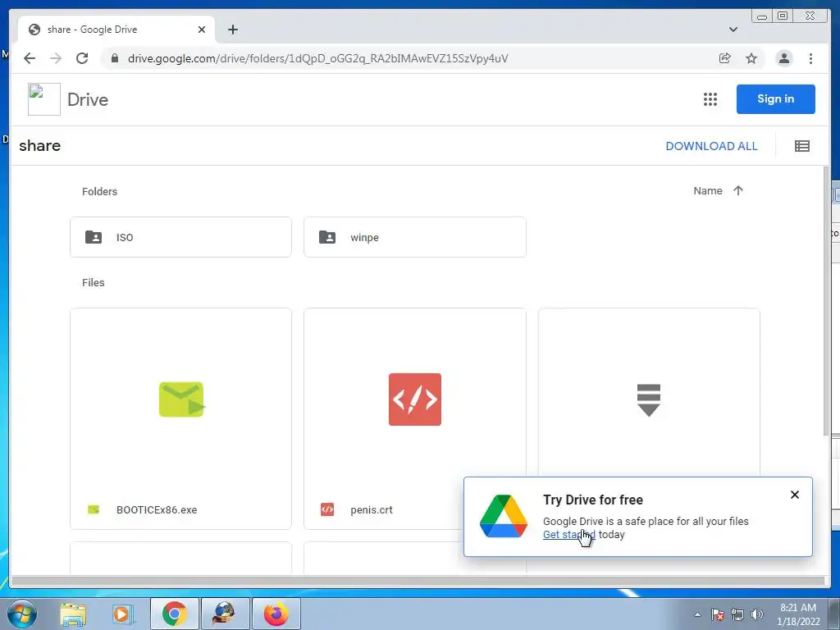Open the third file's download-arrow thumbnail

pyautogui.click(x=648, y=399)
